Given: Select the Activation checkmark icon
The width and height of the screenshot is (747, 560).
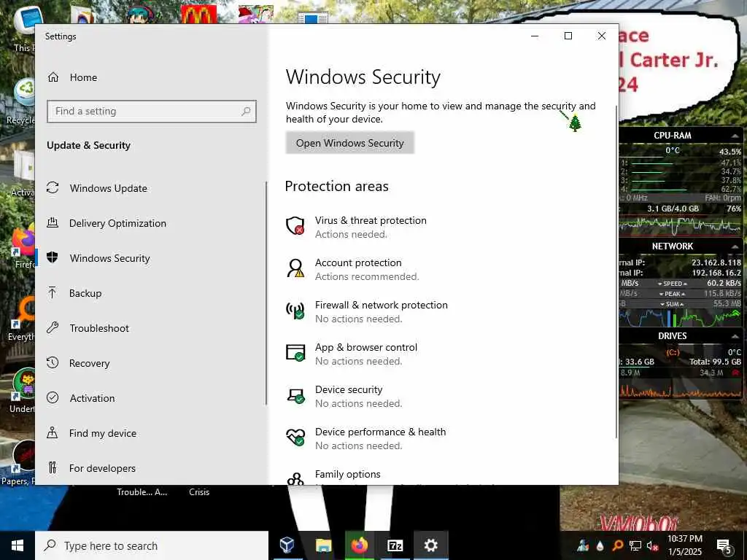Looking at the screenshot, I should tap(53, 397).
